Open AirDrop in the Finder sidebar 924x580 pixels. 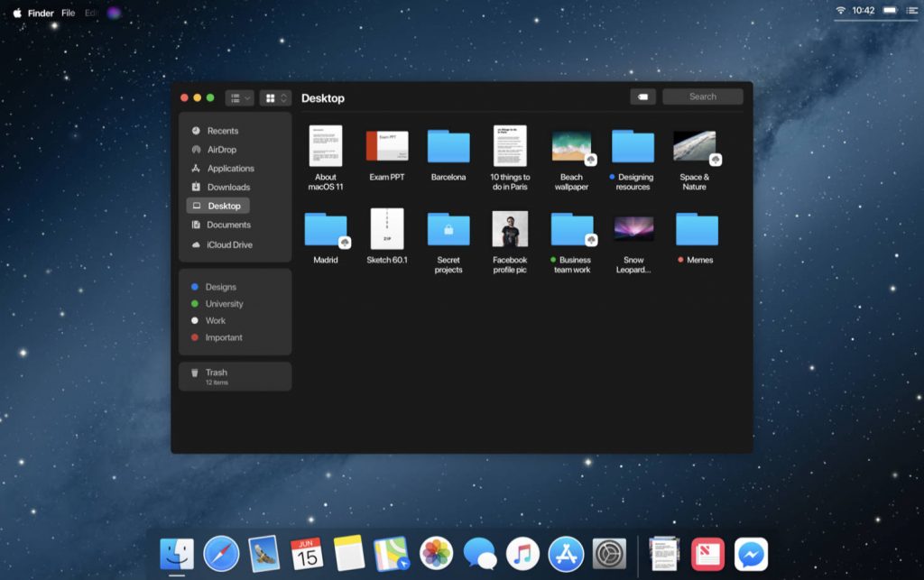tap(220, 150)
